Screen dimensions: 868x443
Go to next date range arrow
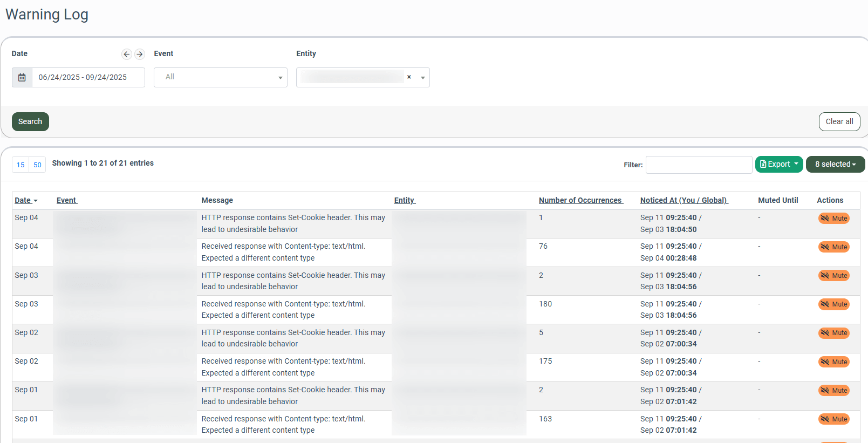140,54
